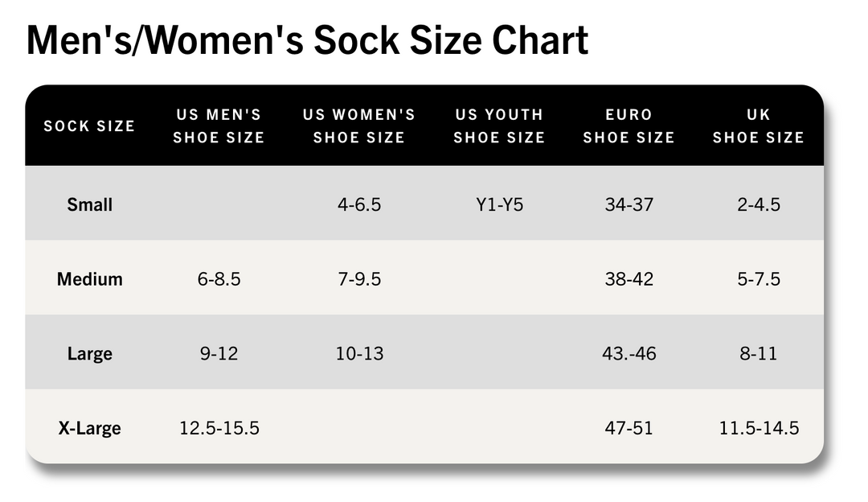Click the "Men's/Women's Sock Size Chart" title
The image size is (868, 502).
(x=307, y=41)
